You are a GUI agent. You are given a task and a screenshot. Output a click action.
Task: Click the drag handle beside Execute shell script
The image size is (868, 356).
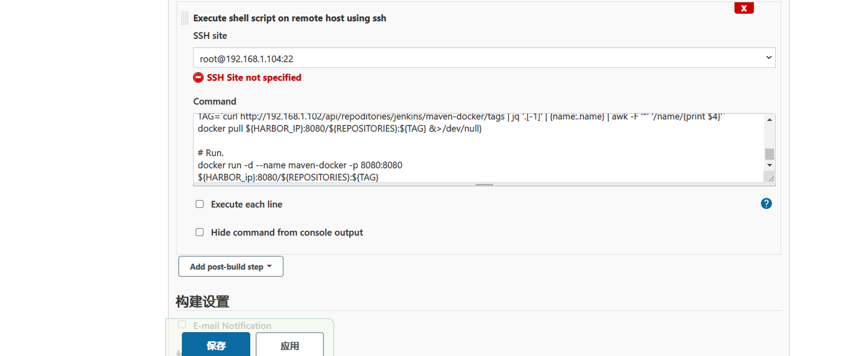pyautogui.click(x=185, y=18)
